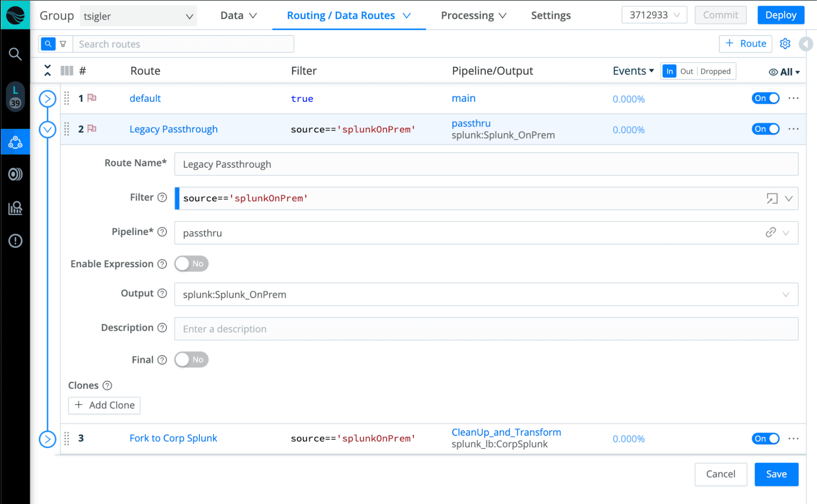Open Legacy Passthrough row options menu
The image size is (817, 504).
(x=793, y=129)
